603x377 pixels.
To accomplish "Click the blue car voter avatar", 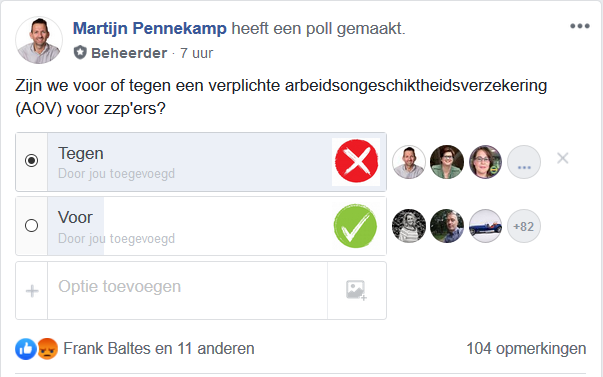I will pos(485,226).
